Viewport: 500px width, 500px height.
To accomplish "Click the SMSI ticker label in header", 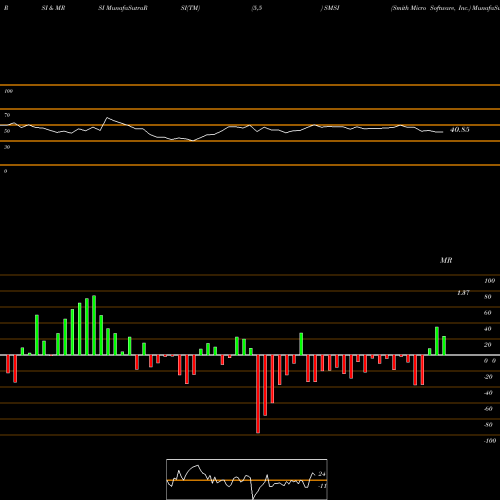I will (x=331, y=8).
